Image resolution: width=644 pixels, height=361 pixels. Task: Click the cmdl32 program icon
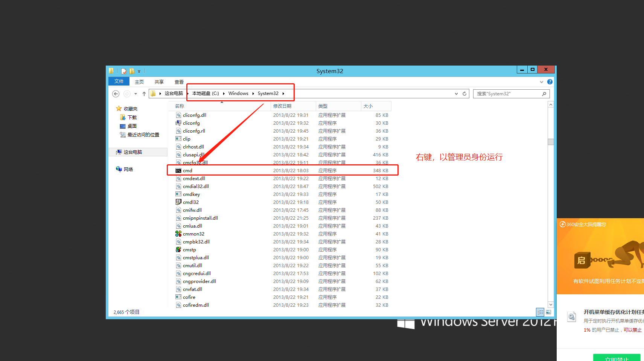tap(179, 202)
